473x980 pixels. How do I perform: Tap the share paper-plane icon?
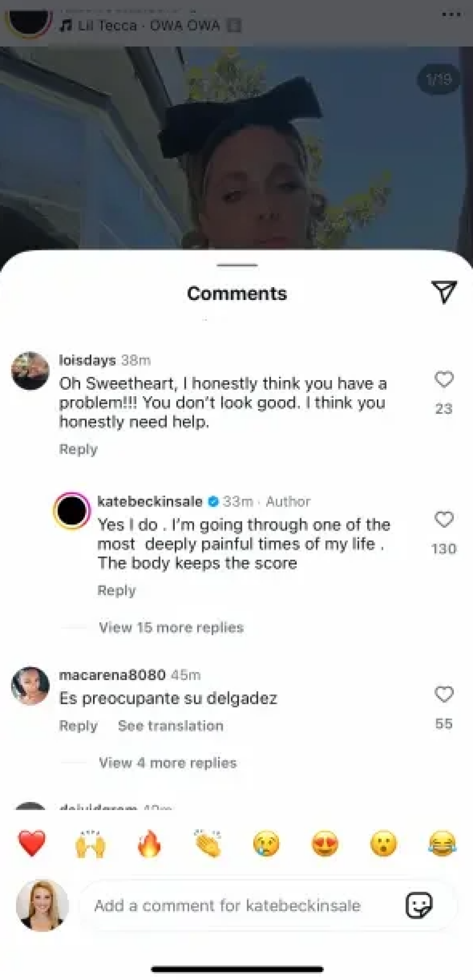(x=444, y=292)
